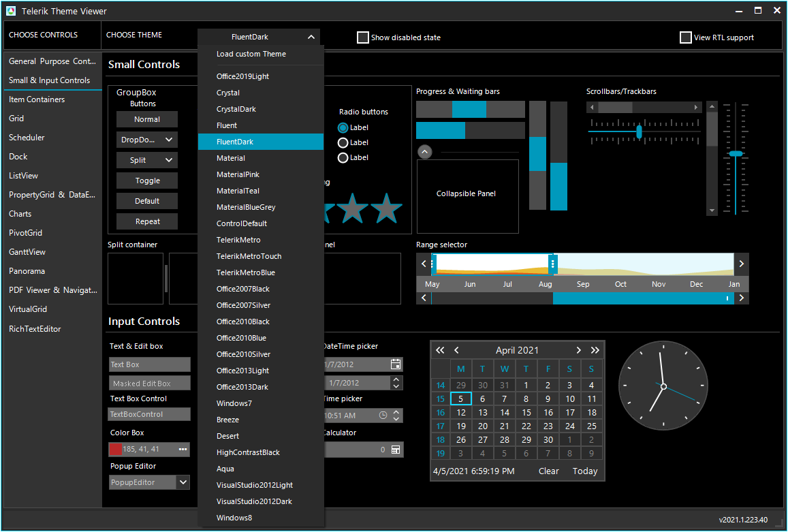Click the Normal button
The image size is (788, 532).
(x=147, y=119)
